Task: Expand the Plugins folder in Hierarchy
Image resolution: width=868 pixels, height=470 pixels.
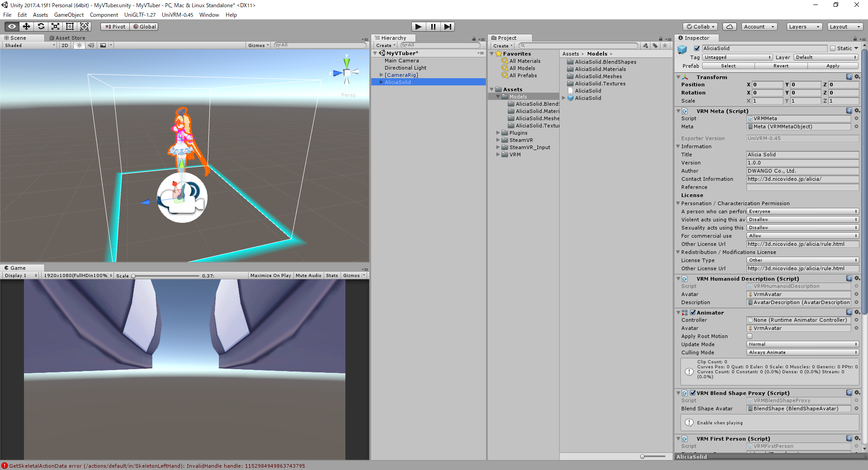Action: point(498,132)
